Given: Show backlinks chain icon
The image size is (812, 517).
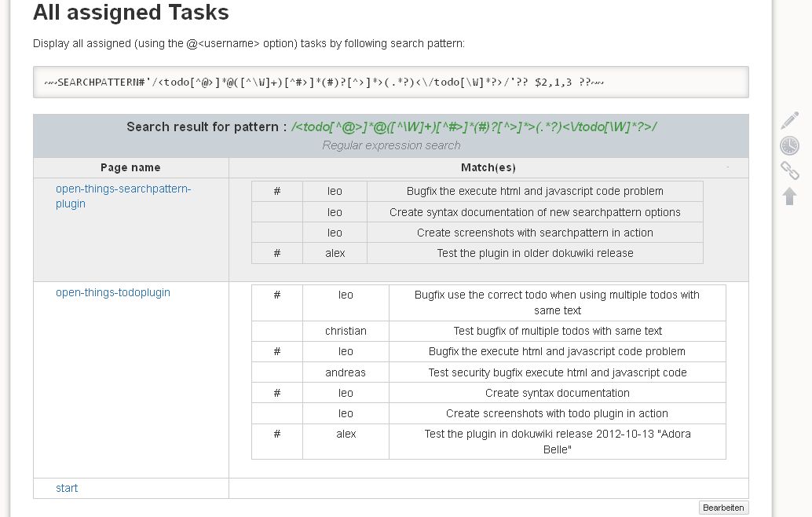Looking at the screenshot, I should click(x=790, y=170).
